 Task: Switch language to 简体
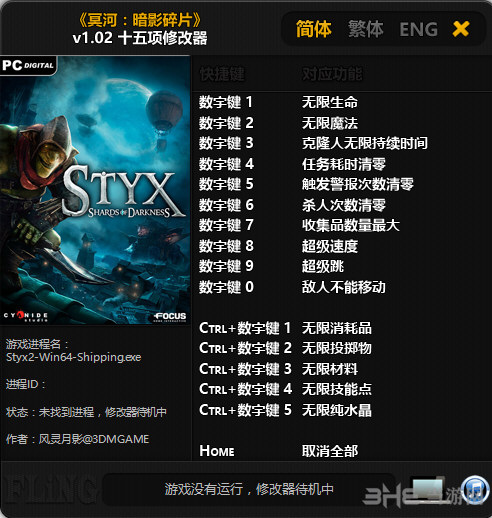coord(313,29)
